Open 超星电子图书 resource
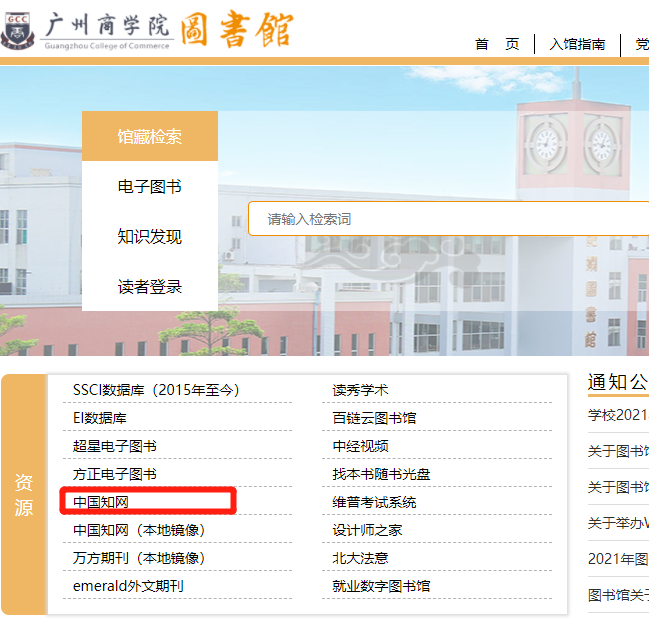This screenshot has width=649, height=624. pos(115,446)
